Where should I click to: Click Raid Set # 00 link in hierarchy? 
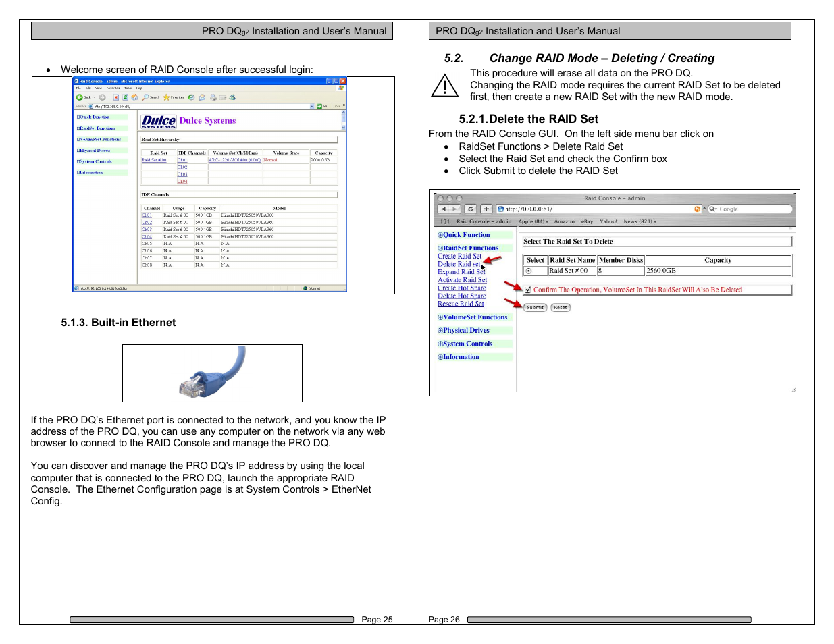154,160
